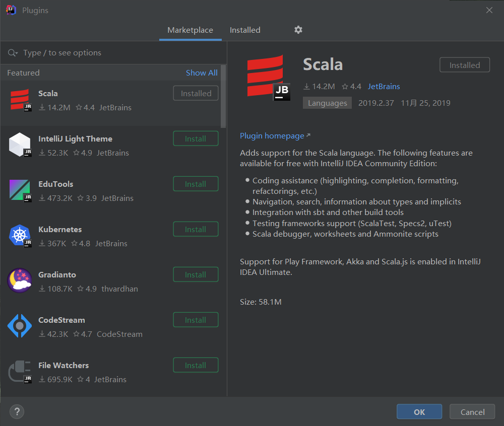Switch to the Installed tab
Screen dimensions: 504x426
[x=245, y=30]
